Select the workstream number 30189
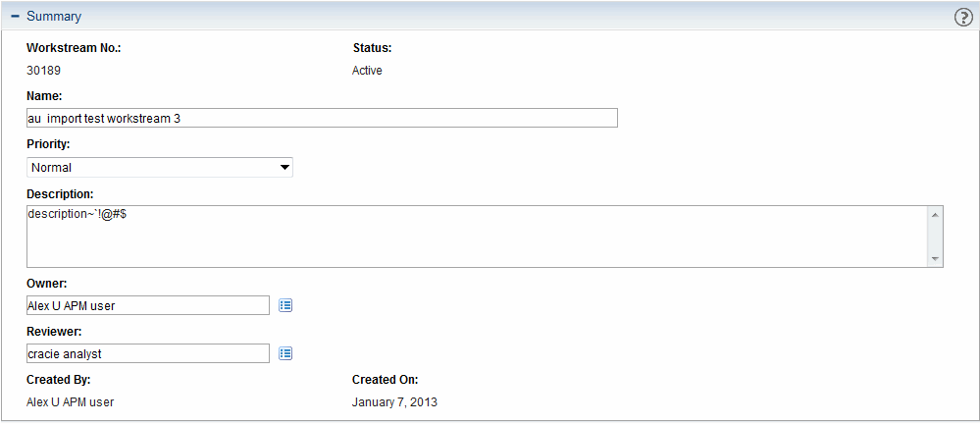Viewport: 980px width, 424px height. [44, 71]
